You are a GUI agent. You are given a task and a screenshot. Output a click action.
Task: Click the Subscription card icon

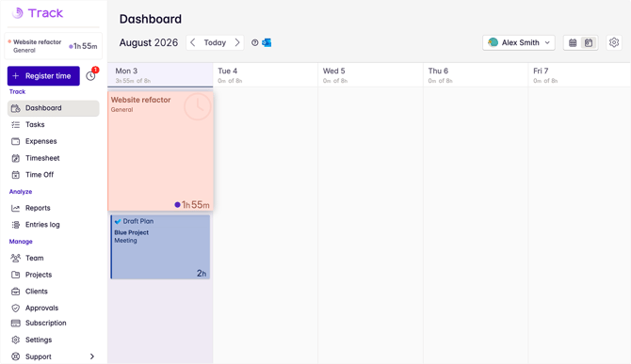point(16,323)
